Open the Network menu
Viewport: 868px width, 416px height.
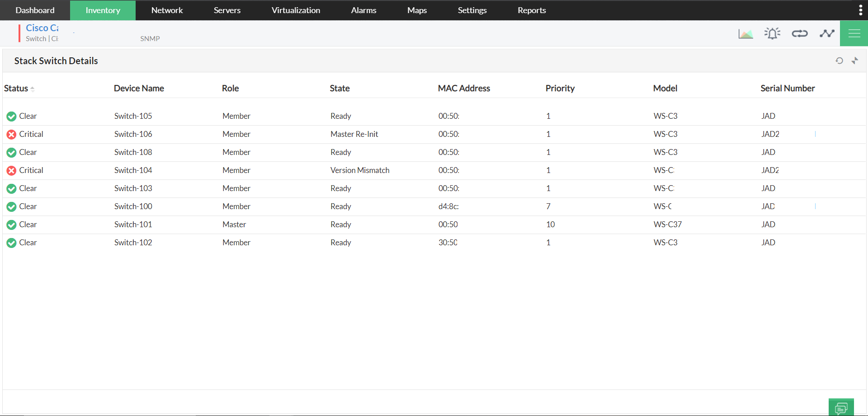167,10
